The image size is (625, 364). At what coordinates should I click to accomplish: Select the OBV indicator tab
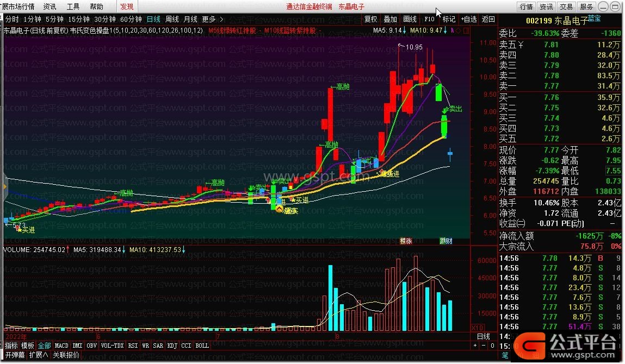coord(92,346)
